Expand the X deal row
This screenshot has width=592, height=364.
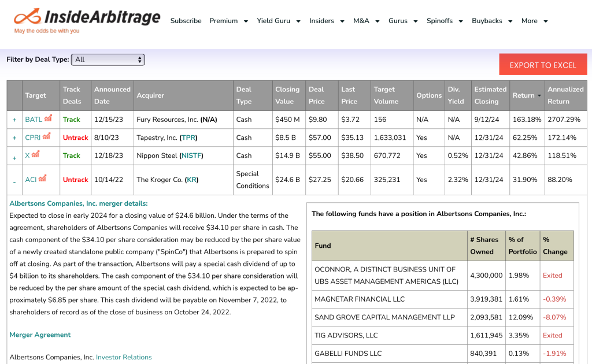click(14, 158)
